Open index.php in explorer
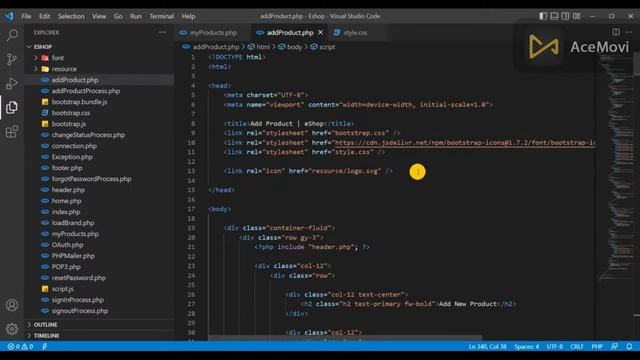The height and width of the screenshot is (360, 640). pos(66,212)
